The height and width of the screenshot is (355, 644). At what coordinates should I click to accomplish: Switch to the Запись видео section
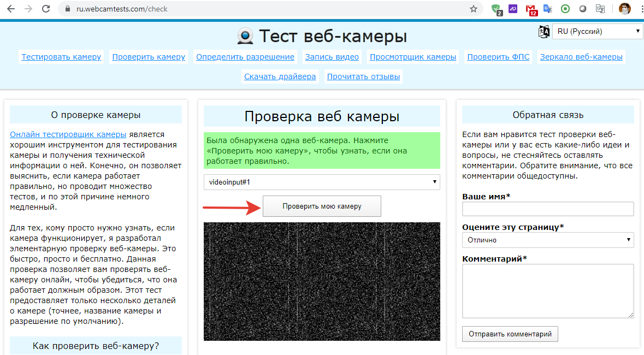coord(332,56)
